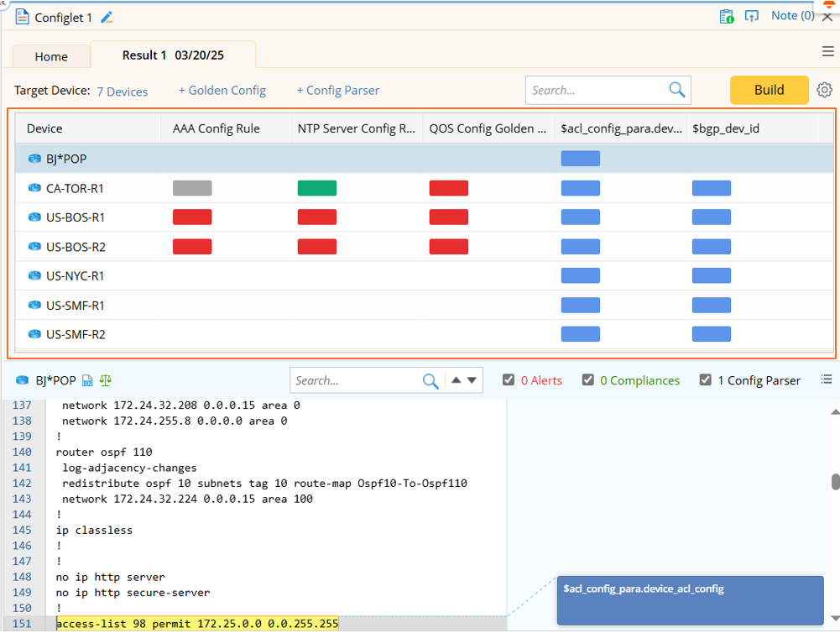Click the magnifier icon in the config search box
This screenshot has height=633, width=840.
(x=430, y=380)
